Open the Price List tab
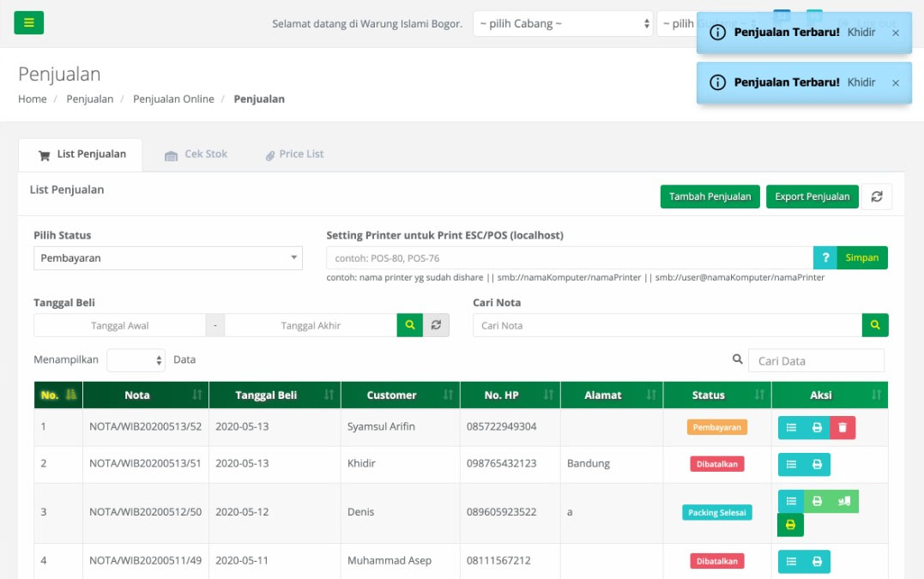This screenshot has height=579, width=924. point(294,154)
